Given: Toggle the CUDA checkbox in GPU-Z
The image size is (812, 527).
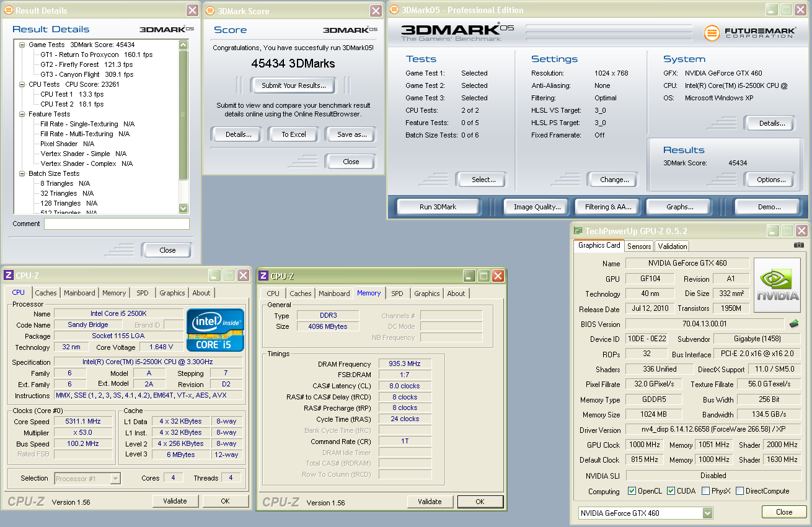Looking at the screenshot, I should (671, 491).
